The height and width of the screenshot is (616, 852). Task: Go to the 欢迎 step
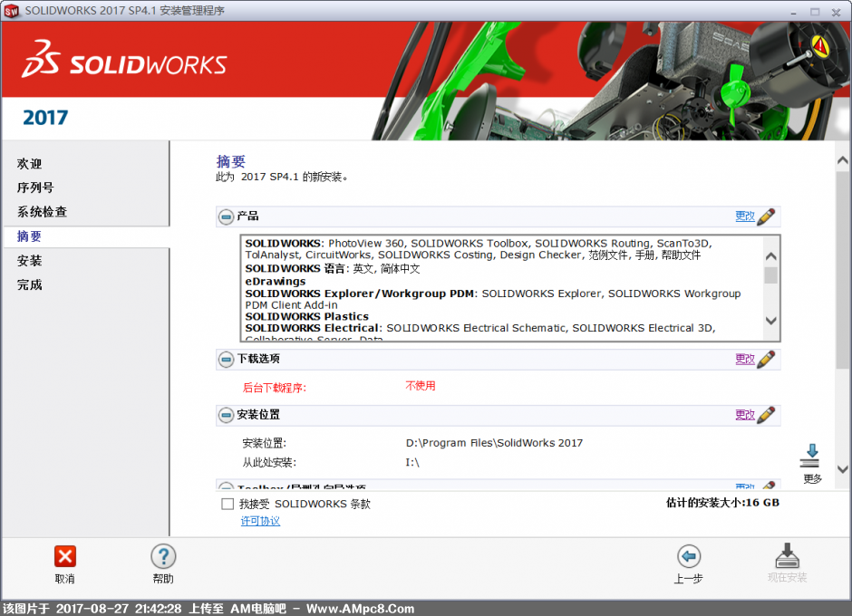pyautogui.click(x=29, y=163)
